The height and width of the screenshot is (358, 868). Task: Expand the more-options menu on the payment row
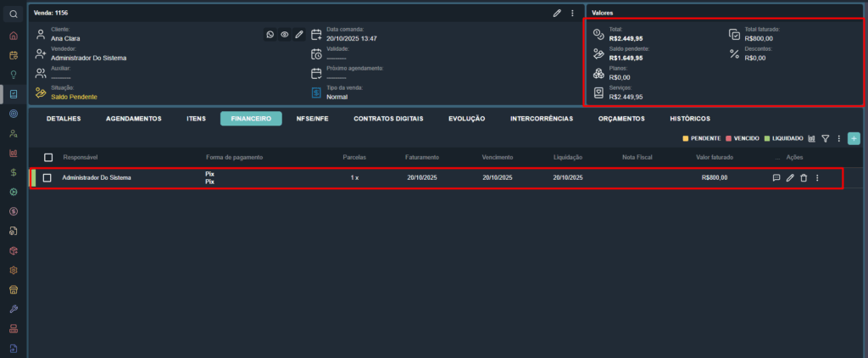pos(817,177)
